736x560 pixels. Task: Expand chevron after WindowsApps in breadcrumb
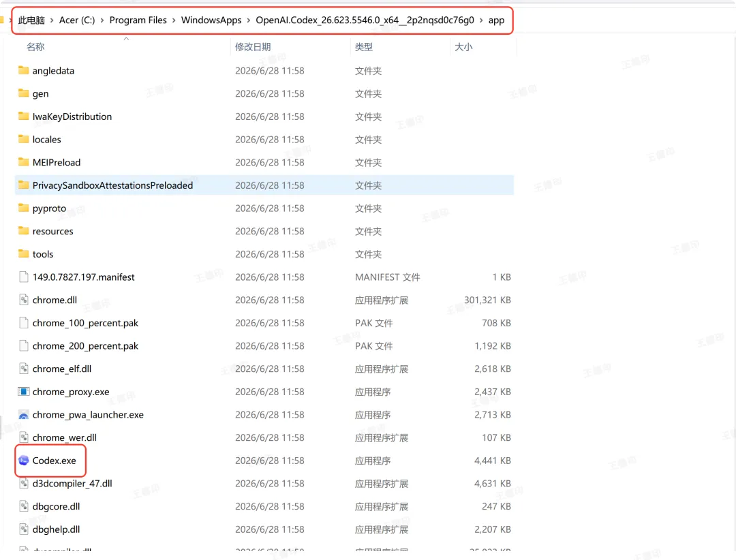pyautogui.click(x=248, y=20)
